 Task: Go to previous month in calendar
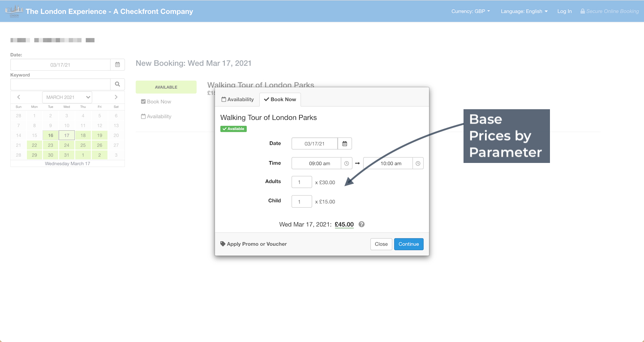coord(18,97)
